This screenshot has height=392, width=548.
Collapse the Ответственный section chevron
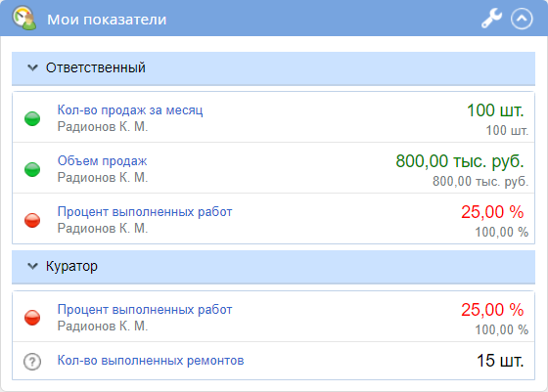click(x=32, y=67)
